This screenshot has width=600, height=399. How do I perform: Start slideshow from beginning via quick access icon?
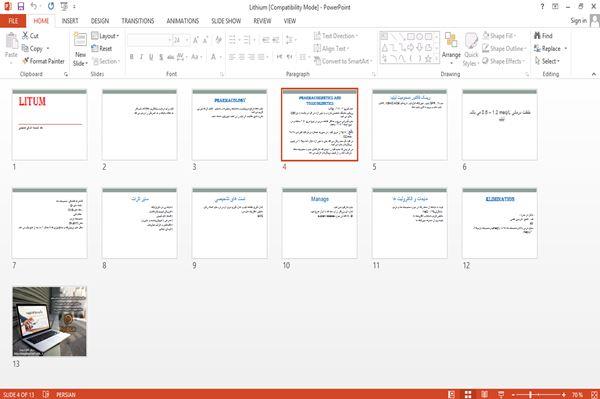(64, 7)
